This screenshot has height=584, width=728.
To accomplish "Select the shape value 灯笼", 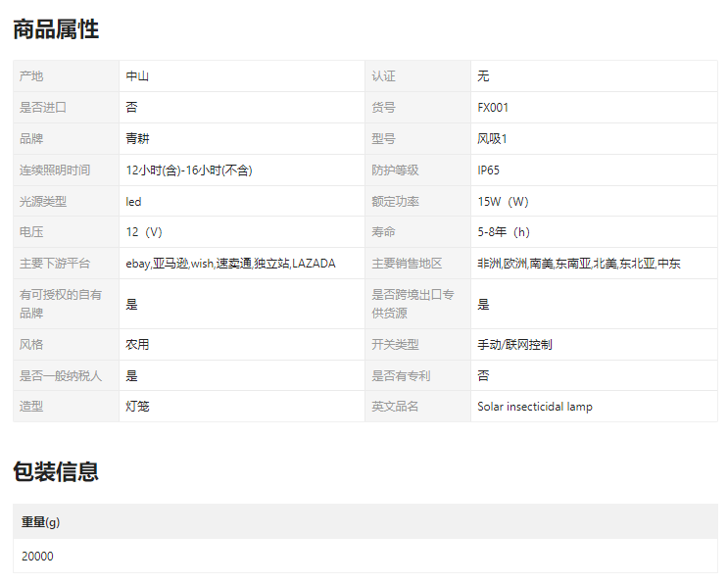I will click(137, 407).
